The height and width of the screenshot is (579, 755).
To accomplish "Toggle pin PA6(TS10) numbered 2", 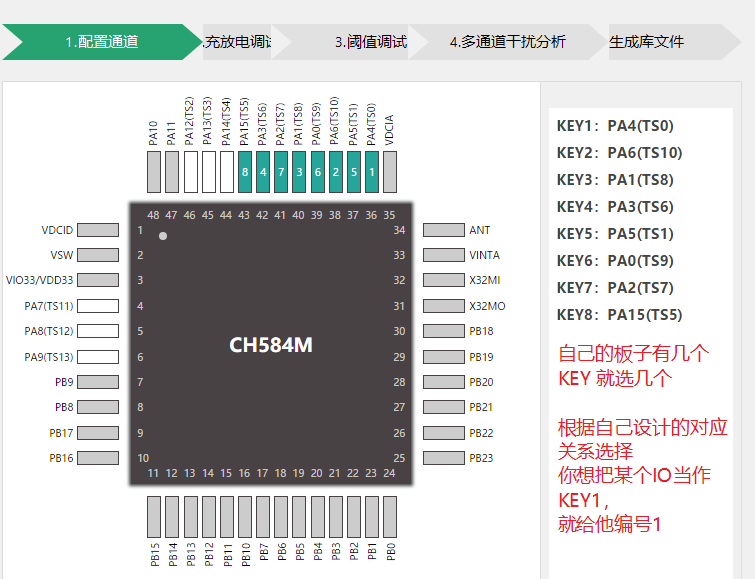I will 336,172.
